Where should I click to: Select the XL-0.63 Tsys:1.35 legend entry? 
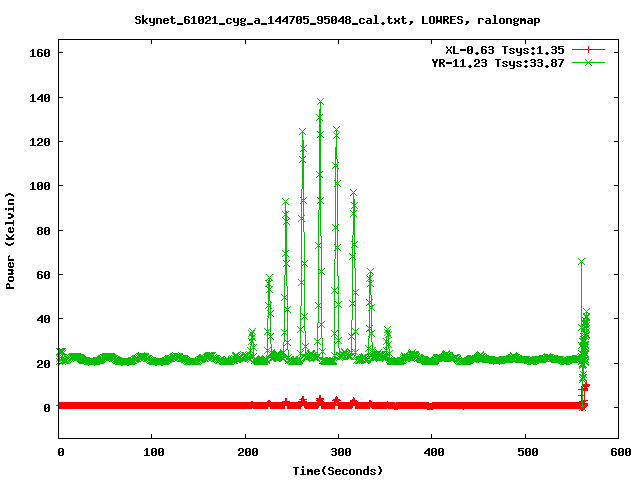(510, 48)
